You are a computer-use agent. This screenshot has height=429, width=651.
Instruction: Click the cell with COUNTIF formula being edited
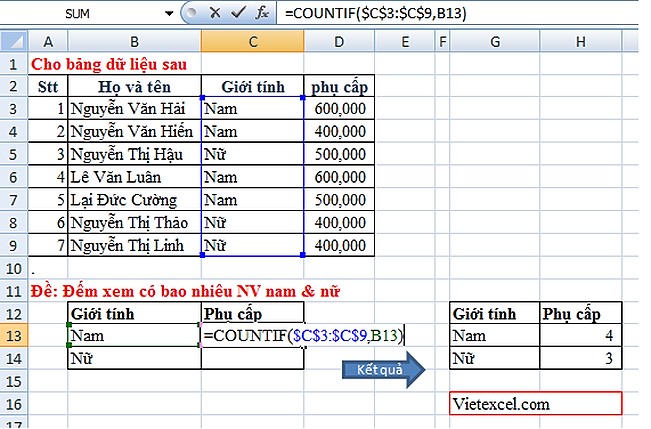click(x=252, y=336)
